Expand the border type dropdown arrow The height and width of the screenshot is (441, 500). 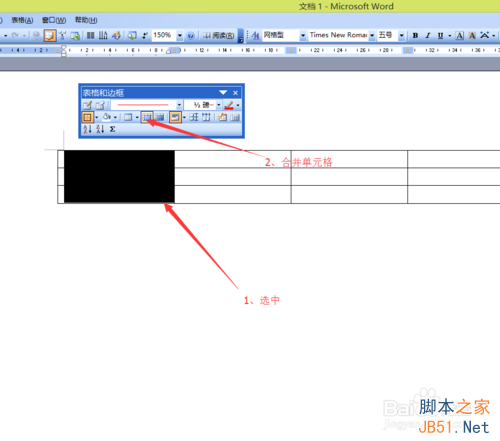(x=96, y=117)
